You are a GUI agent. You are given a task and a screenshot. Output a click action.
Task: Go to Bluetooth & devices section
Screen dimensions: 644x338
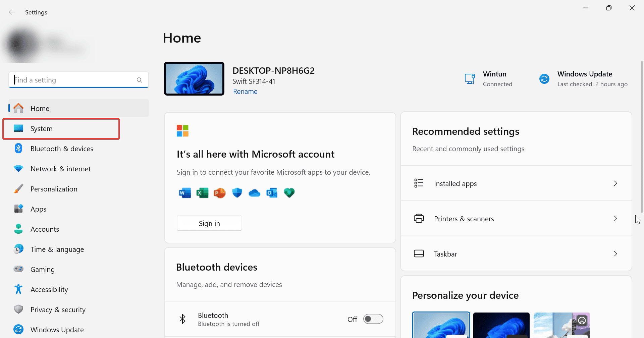[x=62, y=149]
